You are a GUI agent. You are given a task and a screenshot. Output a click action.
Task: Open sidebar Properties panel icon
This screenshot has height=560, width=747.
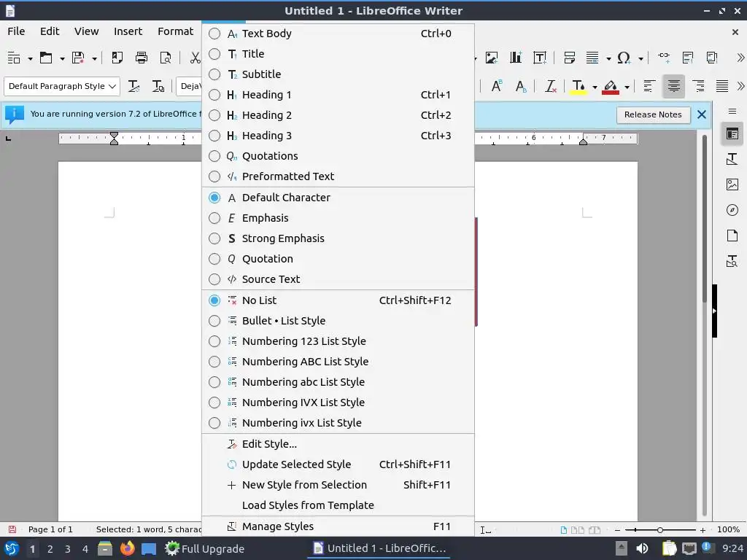[x=732, y=134]
